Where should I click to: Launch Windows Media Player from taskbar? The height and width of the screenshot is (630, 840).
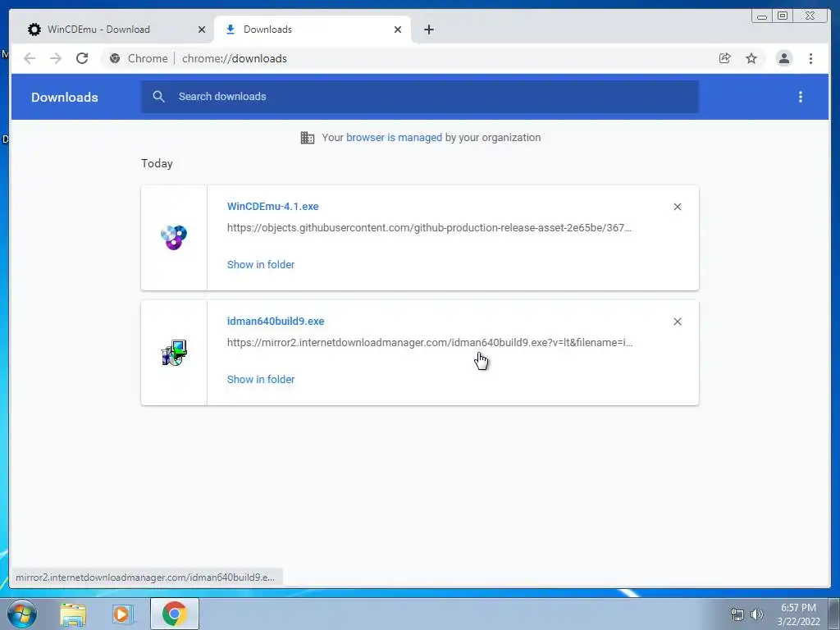122,614
